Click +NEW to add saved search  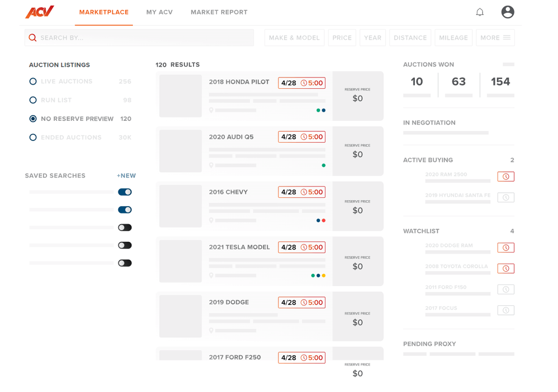pyautogui.click(x=126, y=176)
